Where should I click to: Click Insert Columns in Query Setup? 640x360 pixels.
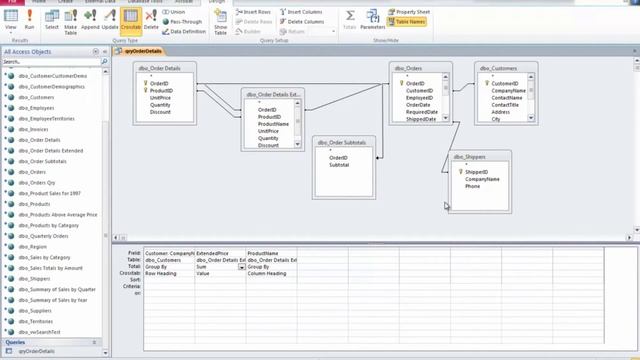[301, 12]
